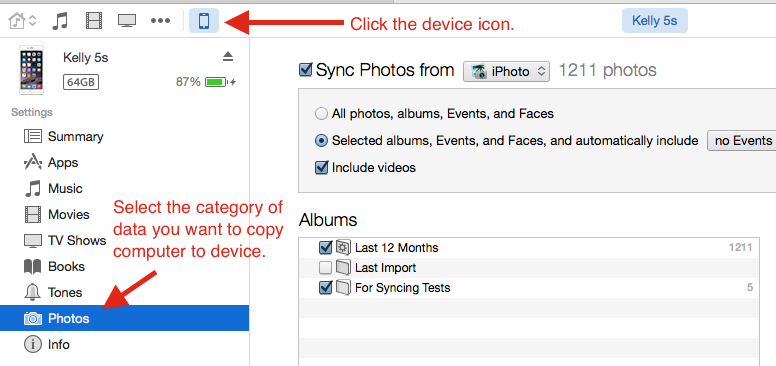Viewport: 776px width, 366px height.
Task: Click the info circle icon beside Info
Action: point(33,345)
